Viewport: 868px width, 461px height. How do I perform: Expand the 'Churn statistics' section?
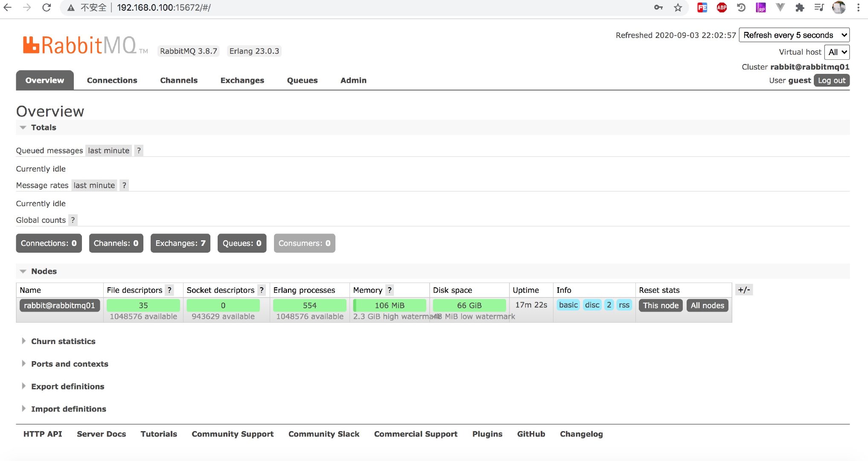coord(63,341)
